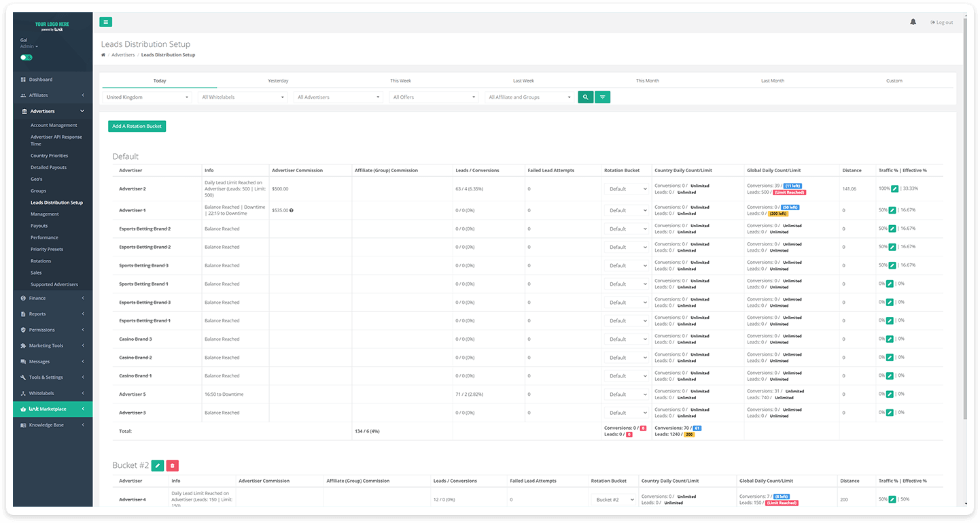The width and height of the screenshot is (980, 523).
Task: Expand the Tools & Settings sidebar menu
Action: (x=52, y=377)
